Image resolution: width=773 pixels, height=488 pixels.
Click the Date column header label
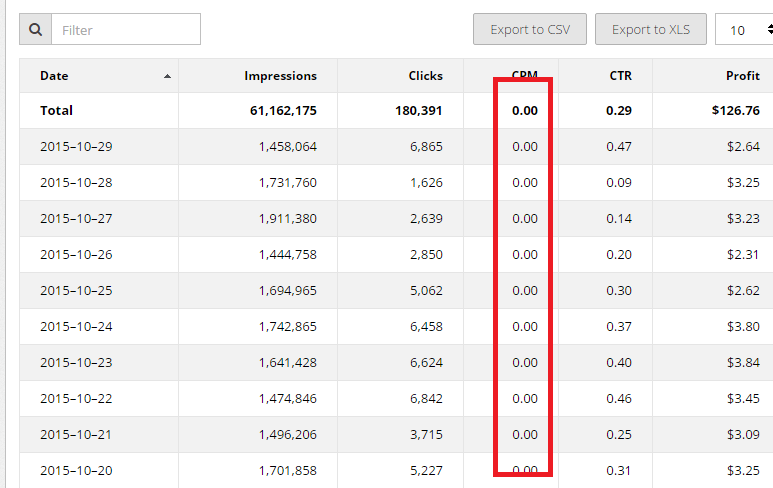[x=54, y=76]
